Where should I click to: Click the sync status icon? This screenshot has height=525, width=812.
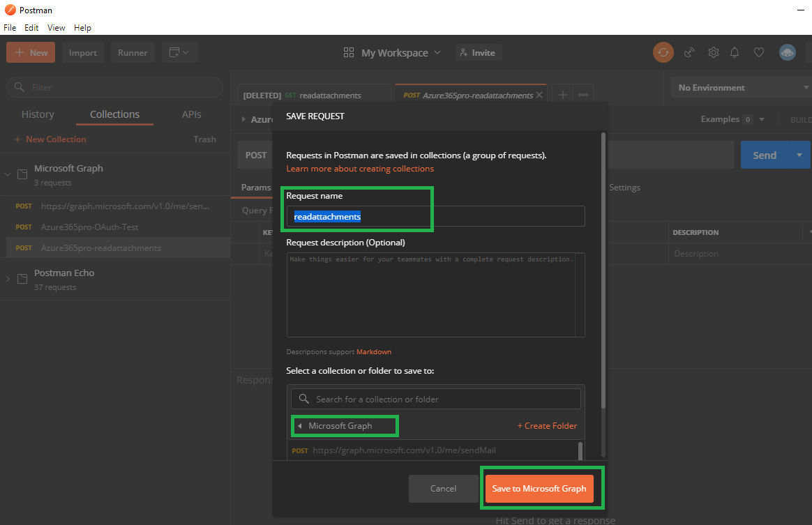click(663, 52)
